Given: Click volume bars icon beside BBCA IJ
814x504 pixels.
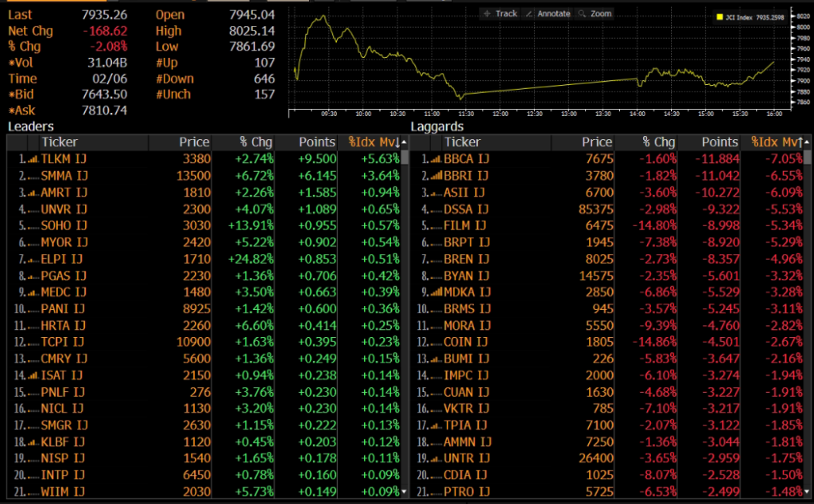Looking at the screenshot, I should click(x=435, y=159).
